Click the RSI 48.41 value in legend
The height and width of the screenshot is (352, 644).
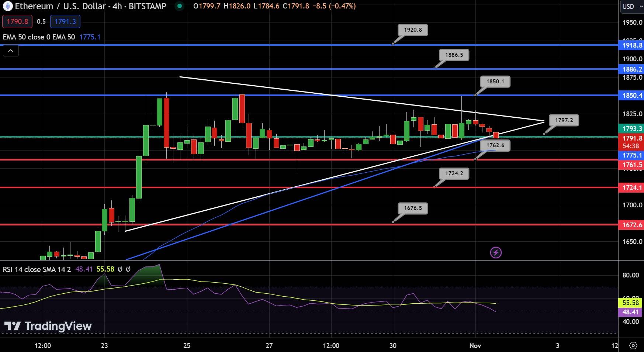point(84,269)
